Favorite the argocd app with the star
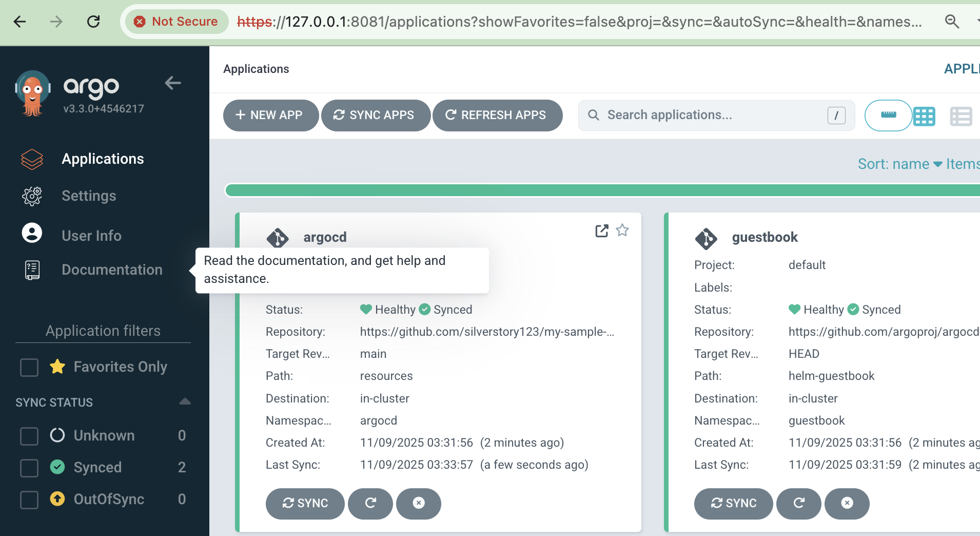 click(622, 230)
